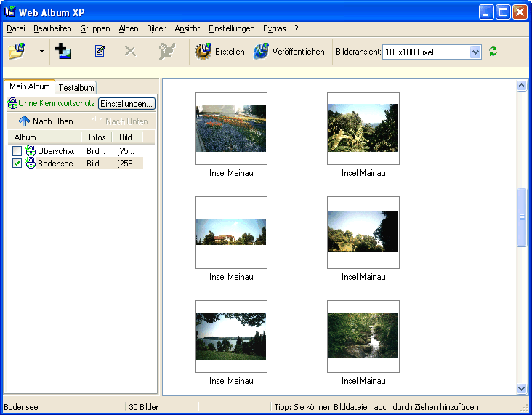This screenshot has width=532, height=415.
Task: Click Web Album XP title bar icon
Action: pyautogui.click(x=10, y=12)
